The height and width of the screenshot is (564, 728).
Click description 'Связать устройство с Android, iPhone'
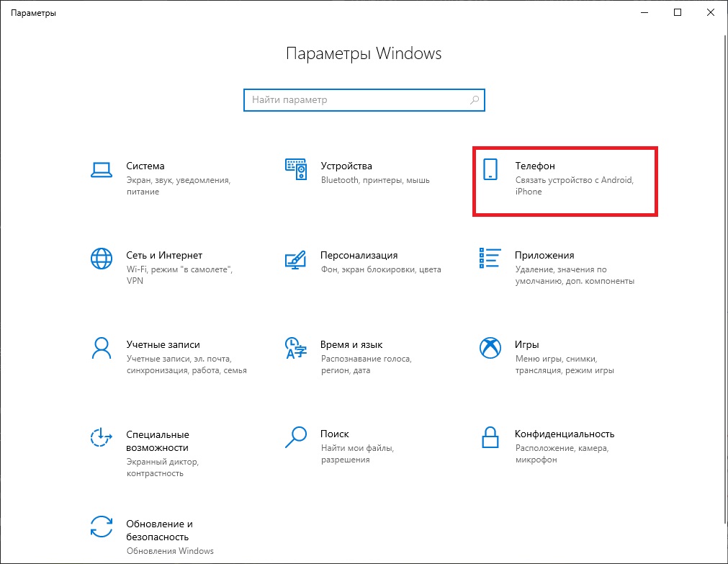[575, 186]
